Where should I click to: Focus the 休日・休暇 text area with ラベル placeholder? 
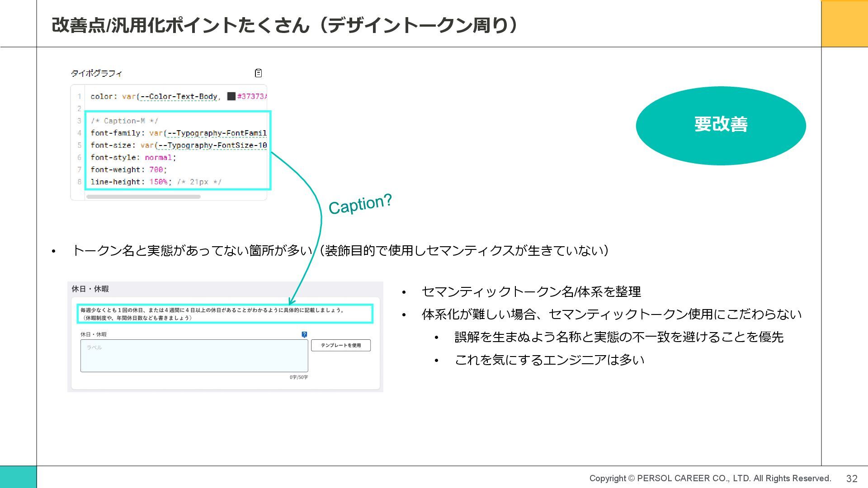(x=194, y=356)
